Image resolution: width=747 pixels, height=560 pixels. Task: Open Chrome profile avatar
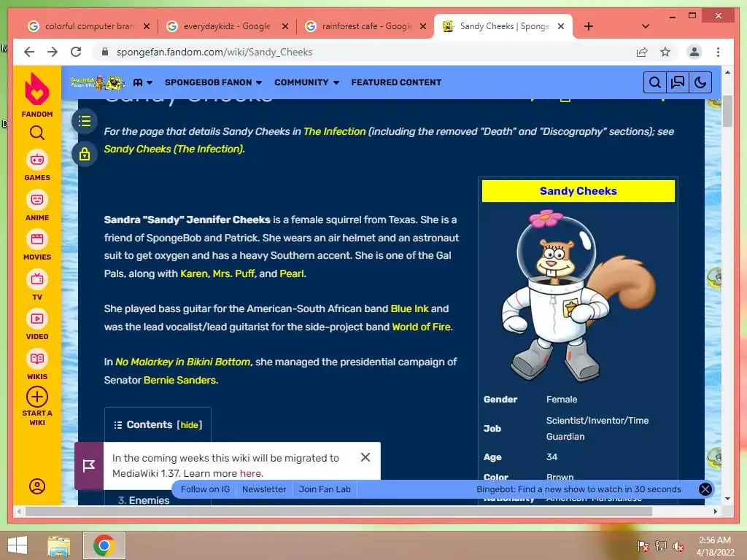pos(694,52)
